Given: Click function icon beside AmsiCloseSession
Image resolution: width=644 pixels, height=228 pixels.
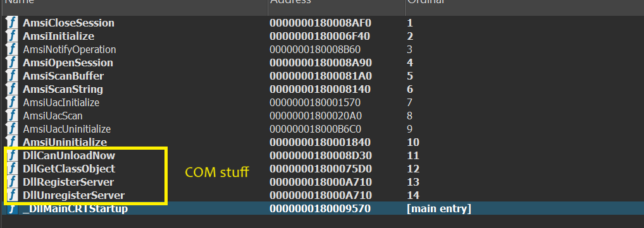Looking at the screenshot, I should pos(12,23).
